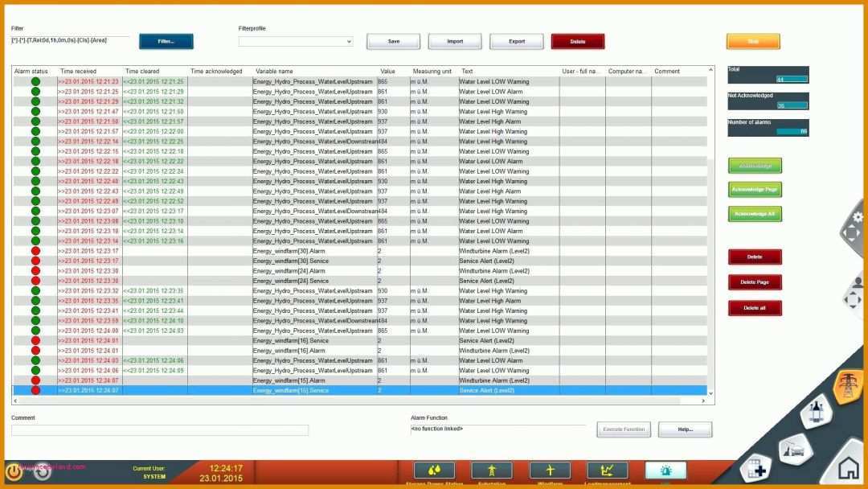Click the Help... button
This screenshot has width=868, height=489.
coord(686,429)
